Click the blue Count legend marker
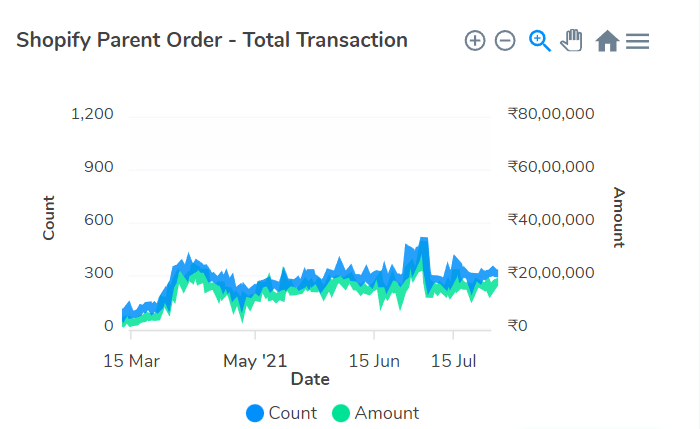Image resolution: width=700 pixels, height=429 pixels. click(x=255, y=413)
